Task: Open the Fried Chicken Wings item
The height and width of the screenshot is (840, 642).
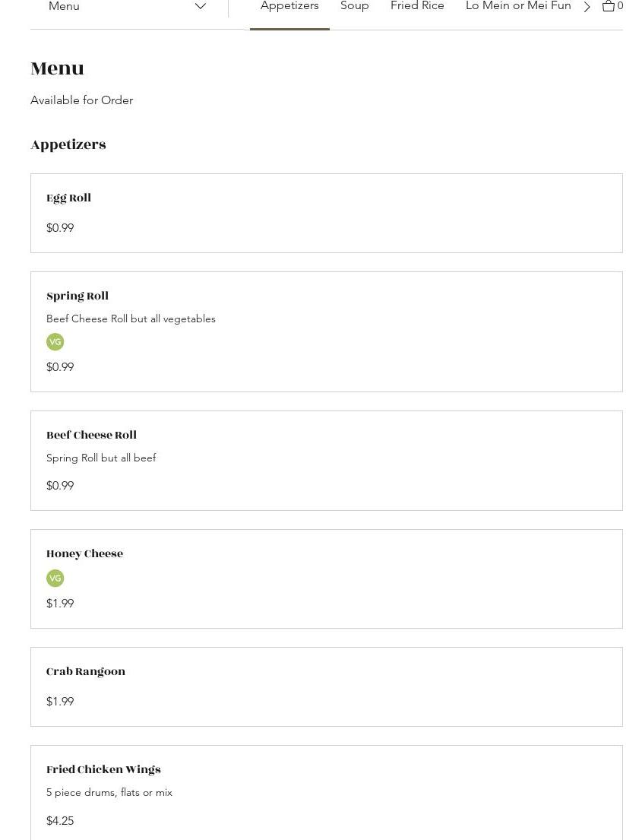Action: [104, 770]
